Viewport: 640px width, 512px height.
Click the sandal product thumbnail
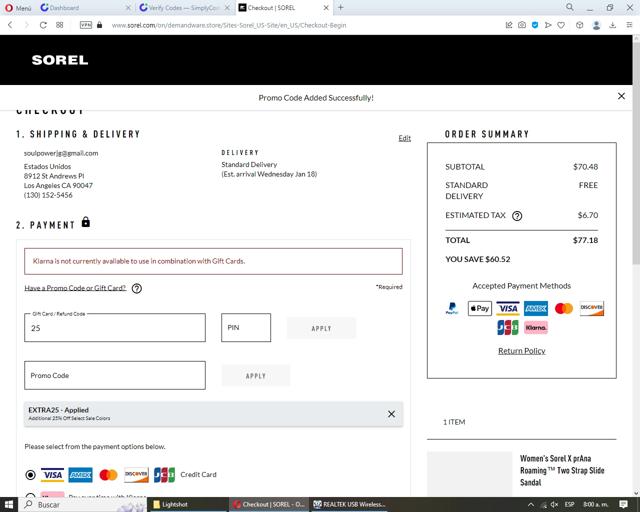pos(469,474)
